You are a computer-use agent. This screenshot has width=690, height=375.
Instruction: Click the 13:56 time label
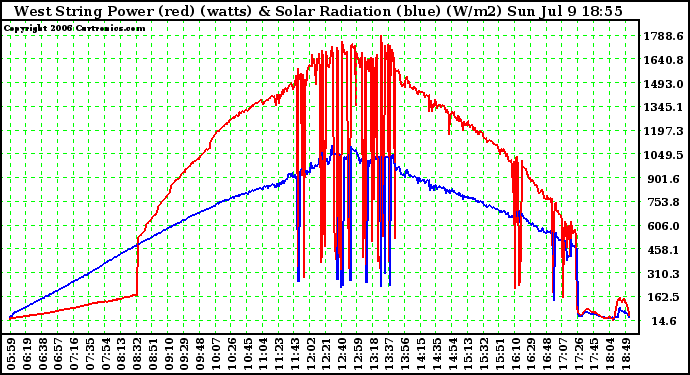click(405, 354)
